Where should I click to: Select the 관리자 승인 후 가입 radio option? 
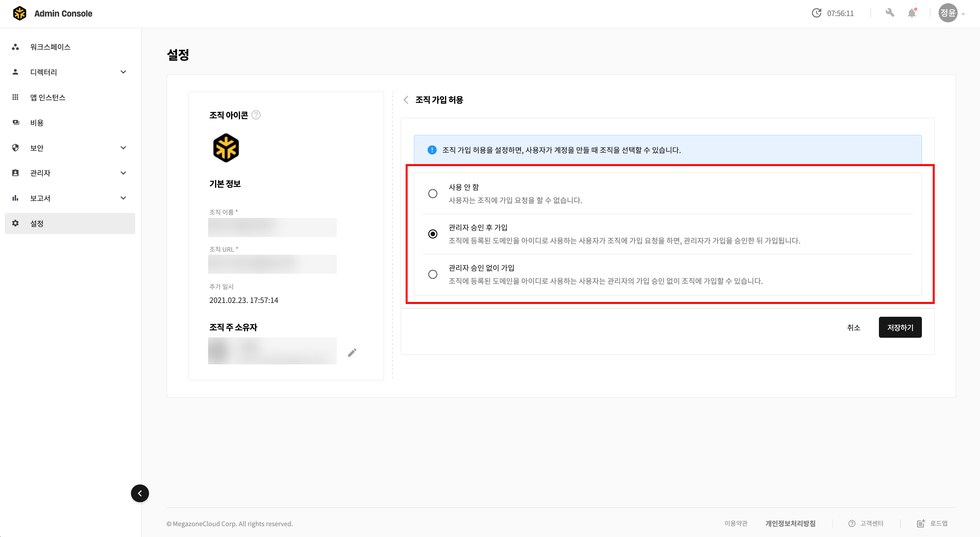(x=433, y=234)
